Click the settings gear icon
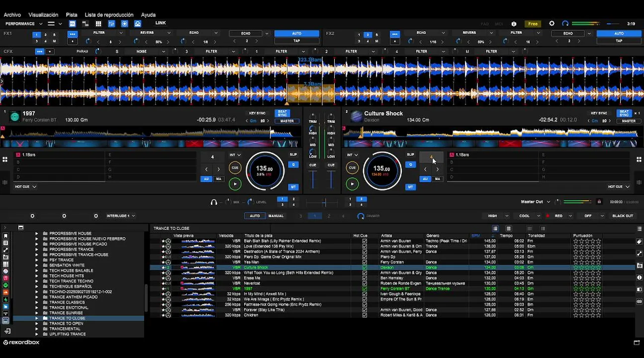 [x=552, y=23]
